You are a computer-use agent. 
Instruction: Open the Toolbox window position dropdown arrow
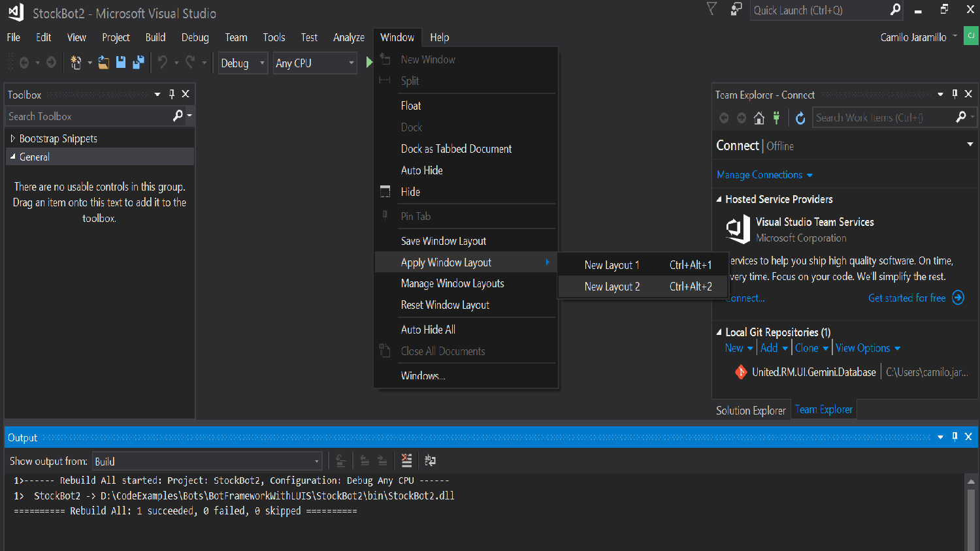point(157,94)
